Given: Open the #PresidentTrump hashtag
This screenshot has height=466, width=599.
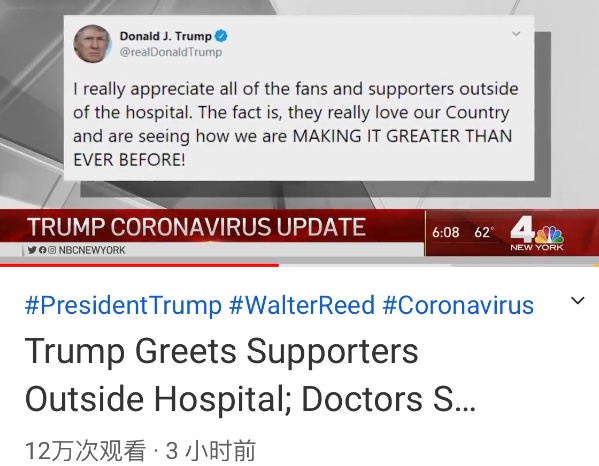Looking at the screenshot, I should pyautogui.click(x=123, y=305).
